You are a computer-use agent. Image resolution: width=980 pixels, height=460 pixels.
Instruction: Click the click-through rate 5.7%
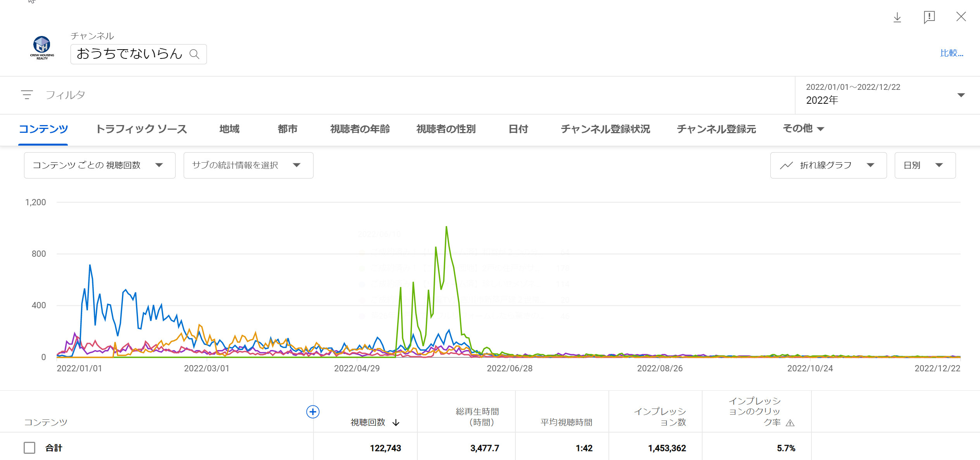coord(786,448)
